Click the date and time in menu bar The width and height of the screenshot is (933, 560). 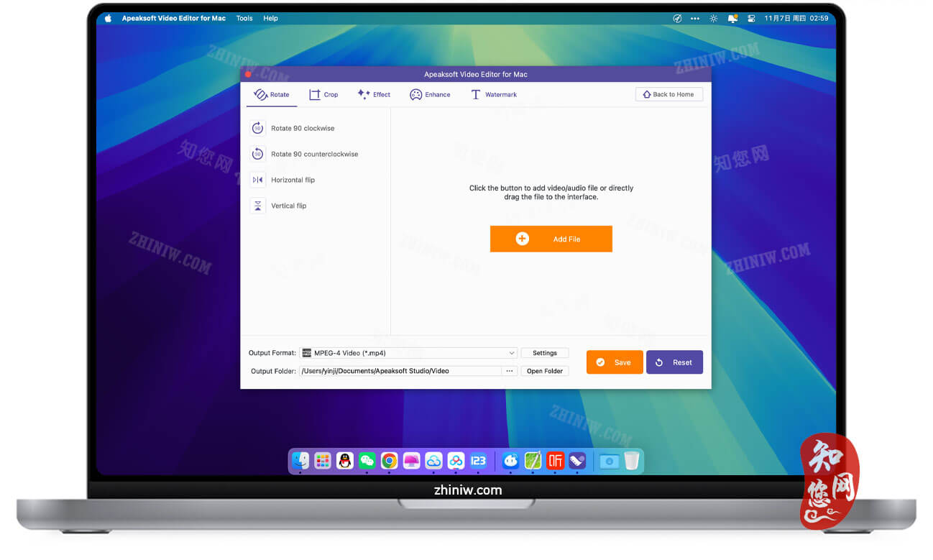click(796, 18)
